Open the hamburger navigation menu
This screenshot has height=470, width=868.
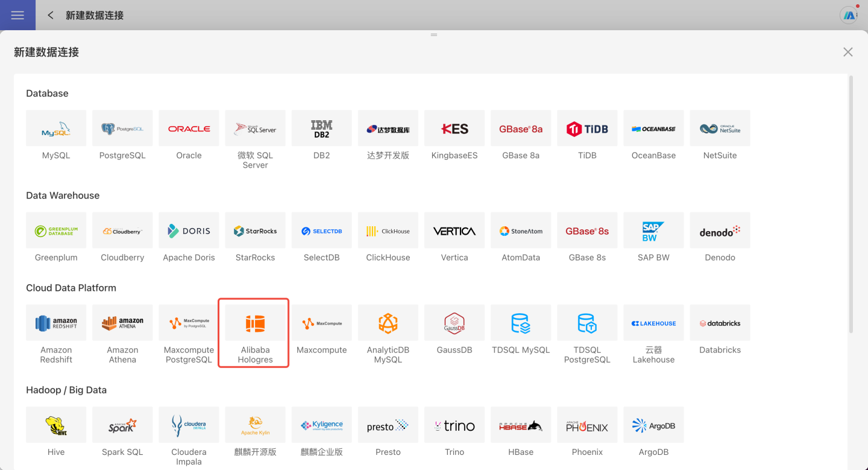tap(17, 15)
